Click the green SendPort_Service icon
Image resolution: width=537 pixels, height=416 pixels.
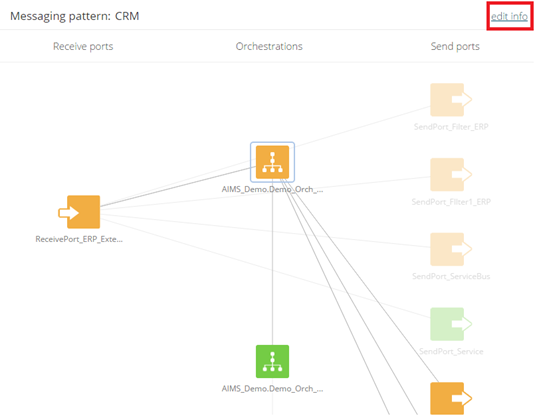[451, 324]
